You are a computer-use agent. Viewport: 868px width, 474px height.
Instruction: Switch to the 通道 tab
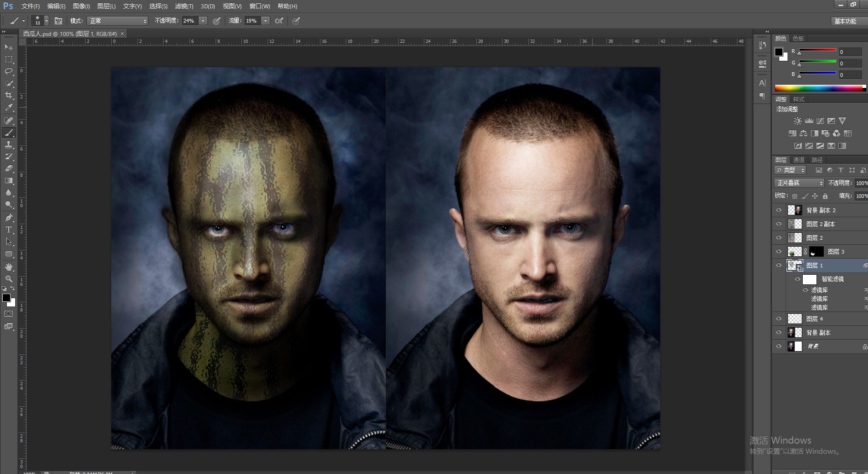point(799,160)
